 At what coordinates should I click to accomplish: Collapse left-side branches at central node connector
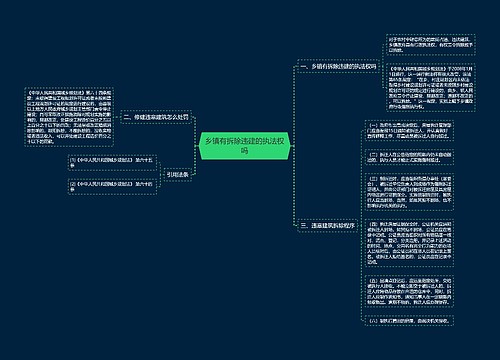[x=196, y=146]
